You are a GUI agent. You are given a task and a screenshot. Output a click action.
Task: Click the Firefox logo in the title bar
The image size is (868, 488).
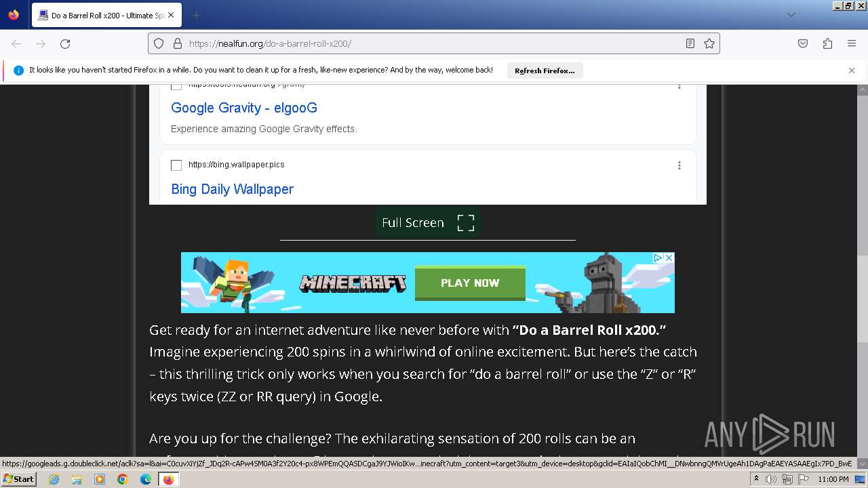14,15
